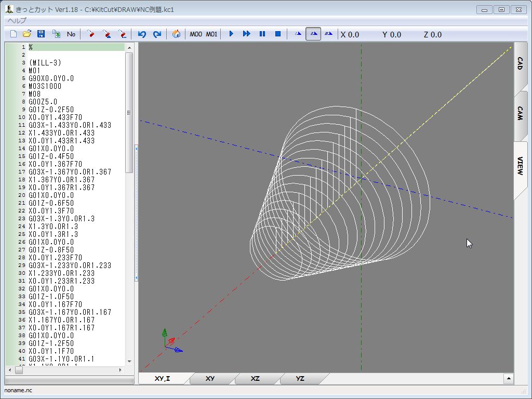Save the NC program with the floppy icon
The image size is (532, 399).
click(x=41, y=34)
